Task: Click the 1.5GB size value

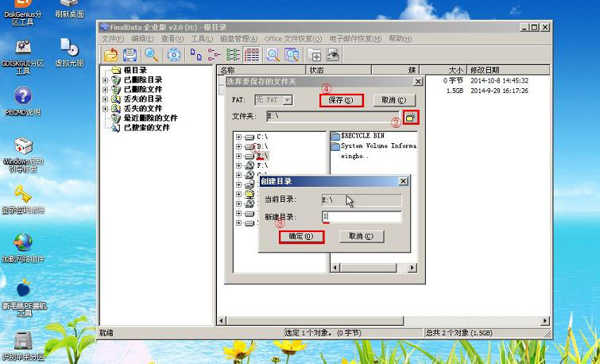Action: pos(455,91)
